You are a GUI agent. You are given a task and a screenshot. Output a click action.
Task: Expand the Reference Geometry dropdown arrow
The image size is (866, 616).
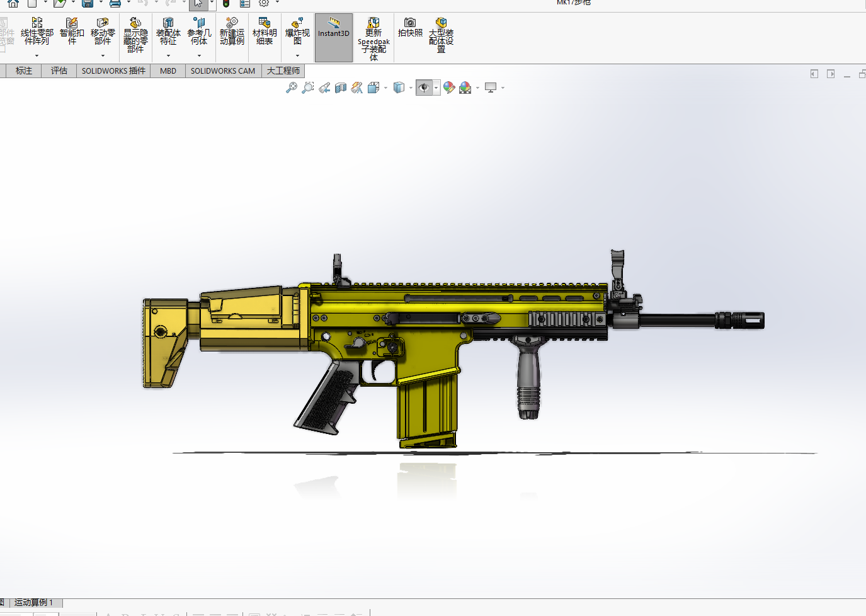click(199, 56)
